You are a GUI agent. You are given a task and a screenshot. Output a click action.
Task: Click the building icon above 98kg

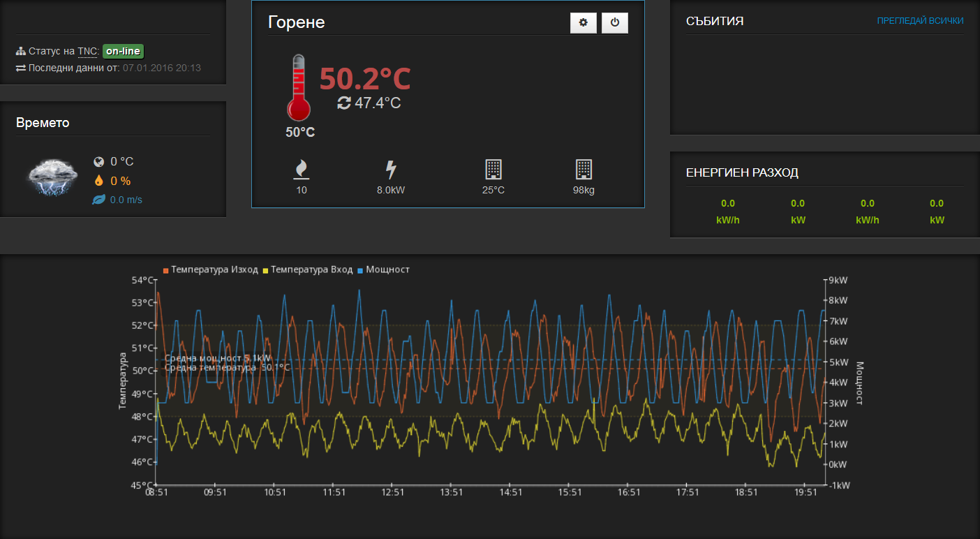(584, 170)
